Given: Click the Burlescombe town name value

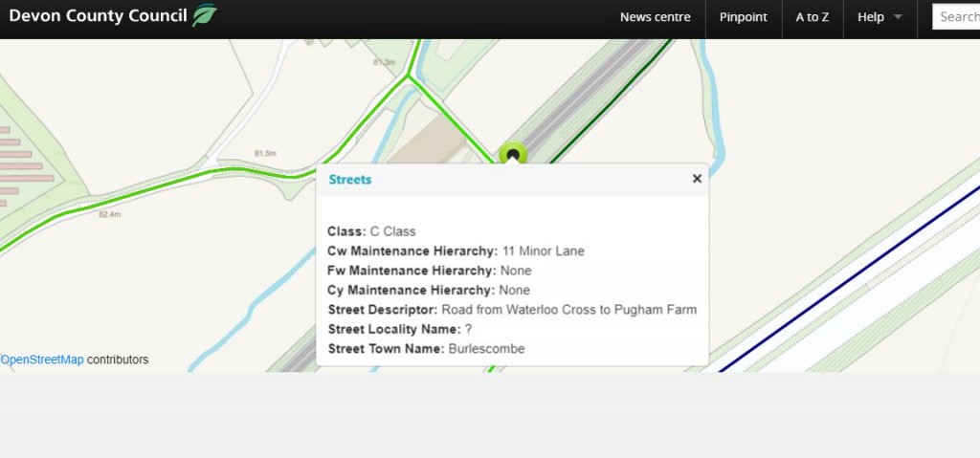Looking at the screenshot, I should (x=486, y=349).
